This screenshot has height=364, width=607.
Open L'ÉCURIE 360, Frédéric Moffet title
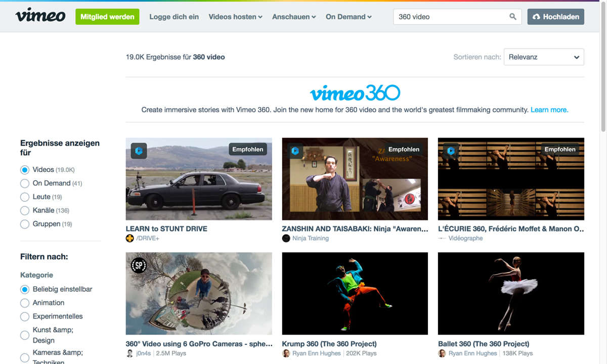(511, 229)
